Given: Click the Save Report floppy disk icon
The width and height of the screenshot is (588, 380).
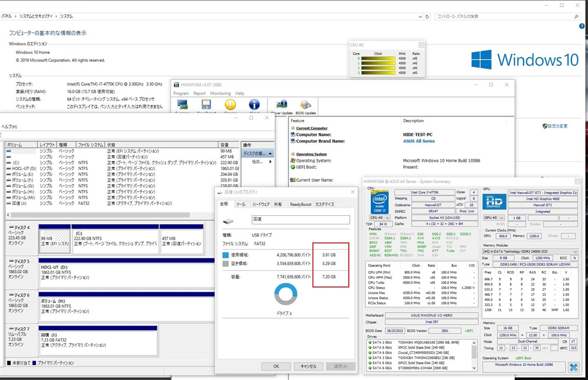Looking at the screenshot, I should pos(206,105).
